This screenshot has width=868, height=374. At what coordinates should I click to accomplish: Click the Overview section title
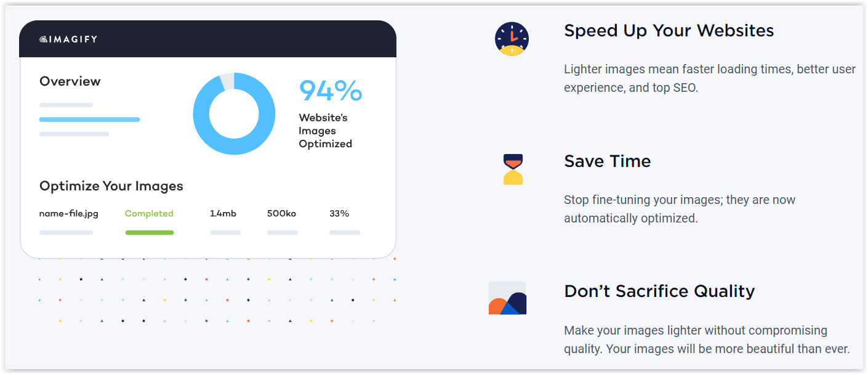(x=70, y=81)
